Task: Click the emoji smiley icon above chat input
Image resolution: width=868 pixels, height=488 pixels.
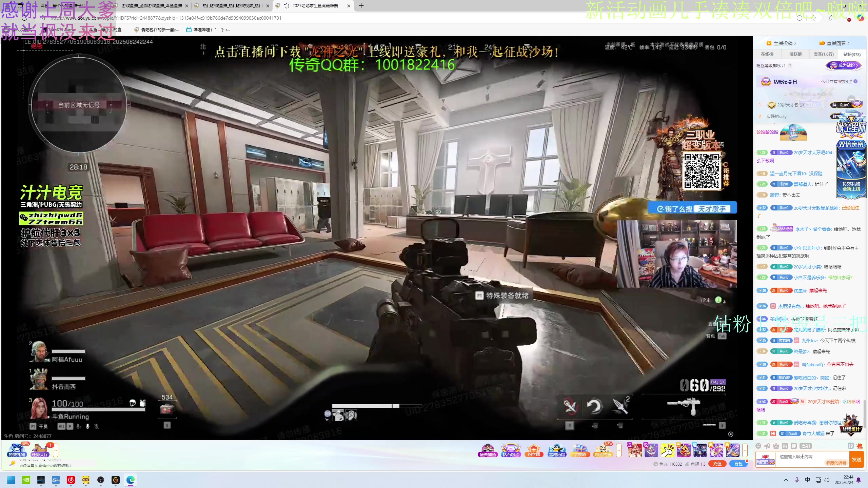Action: (x=758, y=446)
